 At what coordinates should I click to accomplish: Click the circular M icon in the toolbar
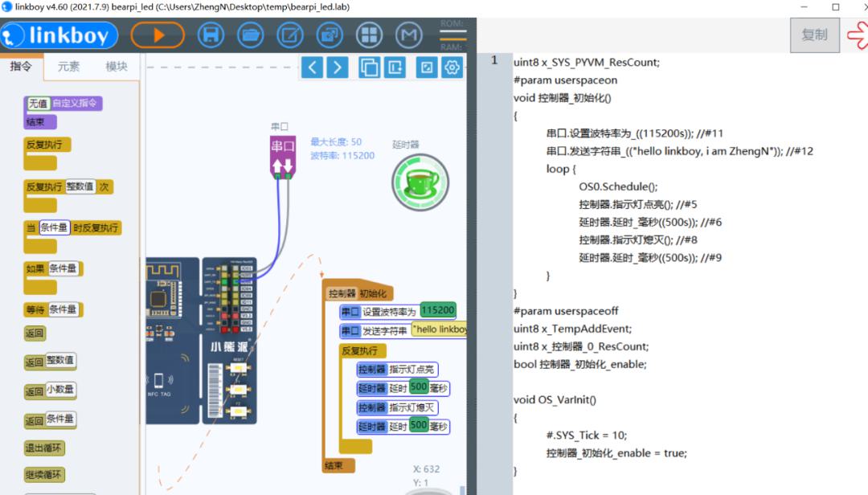coord(409,35)
